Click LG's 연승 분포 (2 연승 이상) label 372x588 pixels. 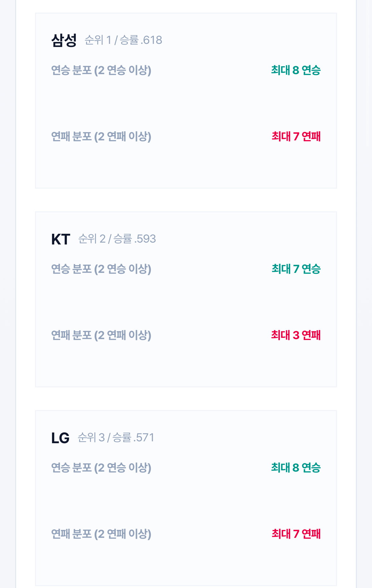pyautogui.click(x=101, y=467)
